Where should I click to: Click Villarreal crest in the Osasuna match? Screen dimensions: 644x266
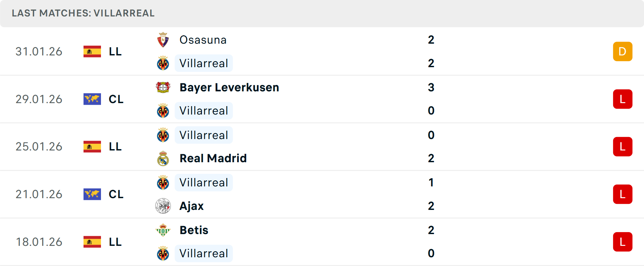(163, 63)
